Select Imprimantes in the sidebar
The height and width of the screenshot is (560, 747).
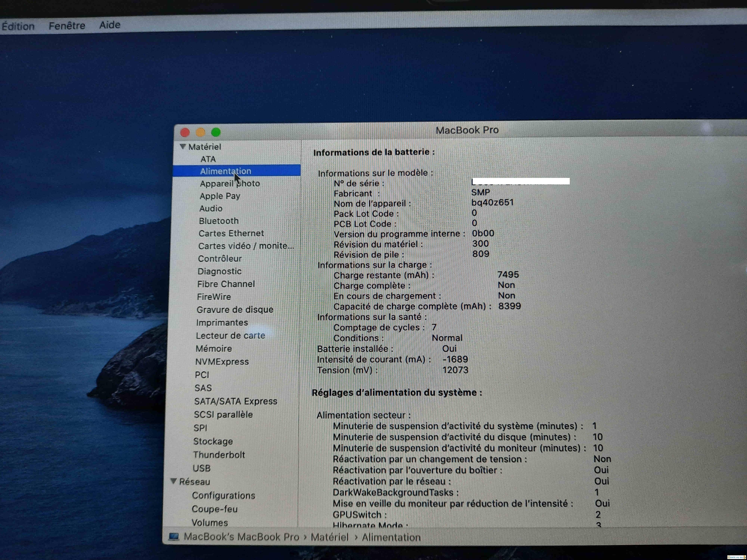pyautogui.click(x=222, y=323)
